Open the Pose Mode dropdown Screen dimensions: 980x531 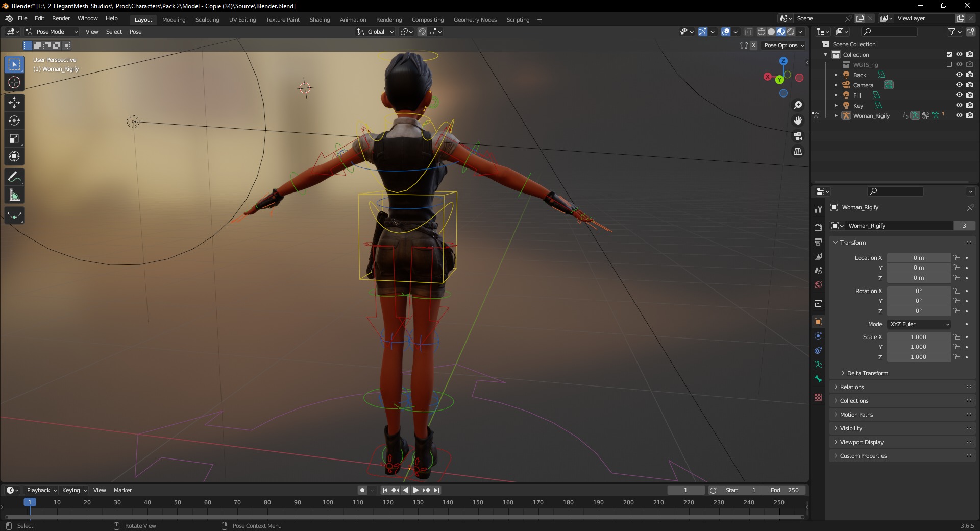(x=52, y=32)
